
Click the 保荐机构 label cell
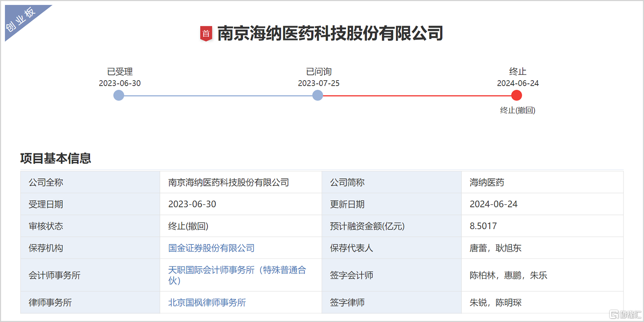point(91,248)
